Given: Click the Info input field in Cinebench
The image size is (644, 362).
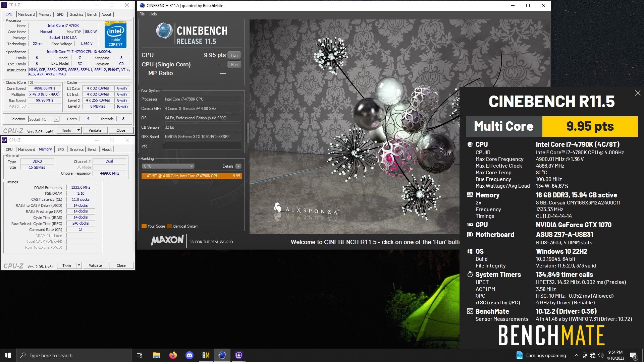Looking at the screenshot, I should (x=202, y=146).
